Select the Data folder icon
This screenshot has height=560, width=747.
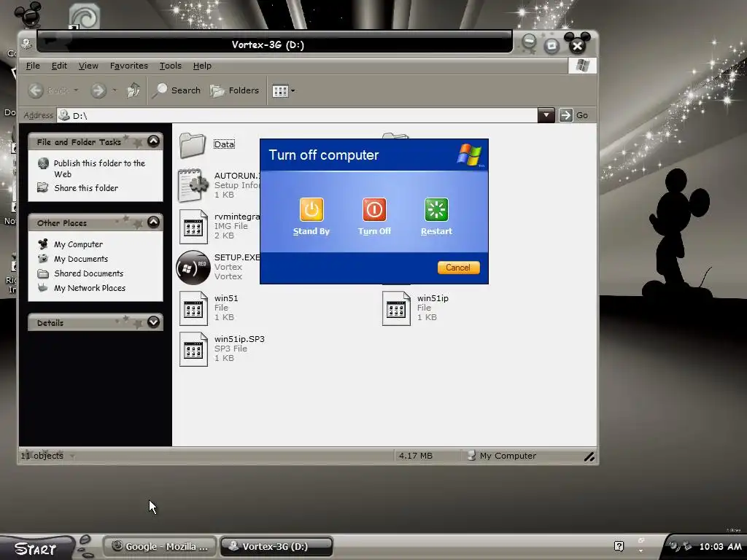[193, 145]
